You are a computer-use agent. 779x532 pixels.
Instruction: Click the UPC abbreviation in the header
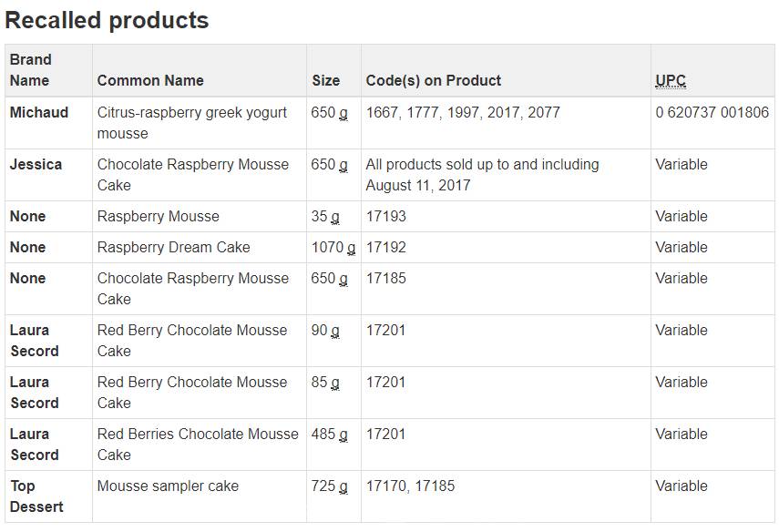(x=671, y=80)
